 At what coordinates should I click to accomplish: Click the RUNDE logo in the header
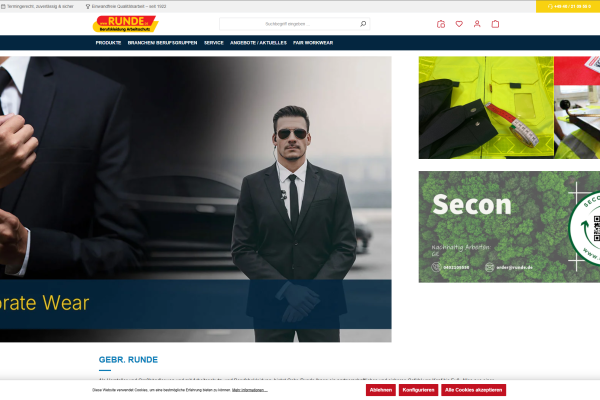coord(124,24)
